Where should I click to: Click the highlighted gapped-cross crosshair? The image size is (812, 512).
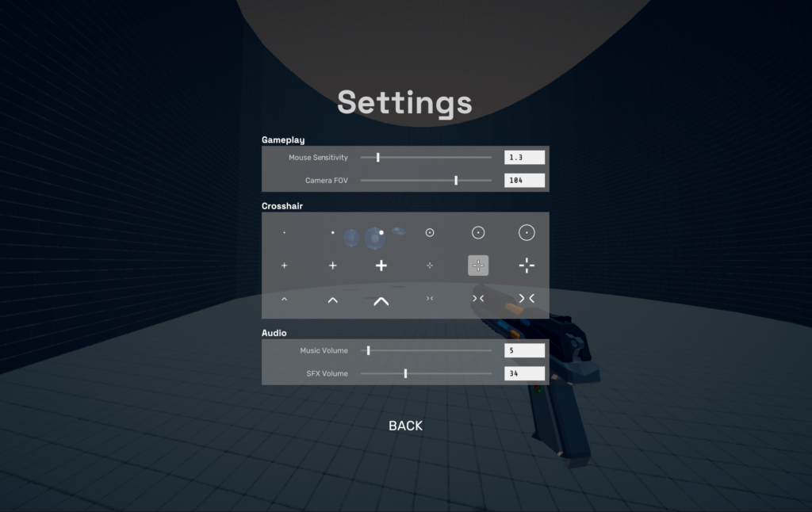click(x=478, y=266)
